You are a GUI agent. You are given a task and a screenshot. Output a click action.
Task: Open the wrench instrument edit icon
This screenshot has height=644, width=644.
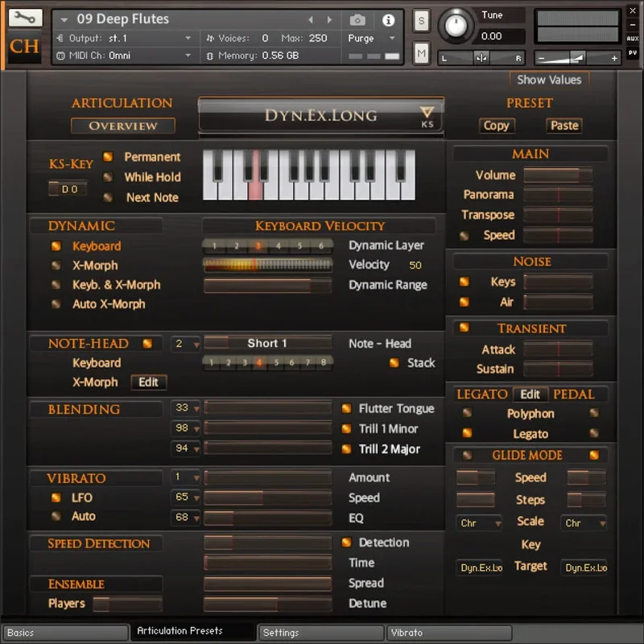[25, 18]
